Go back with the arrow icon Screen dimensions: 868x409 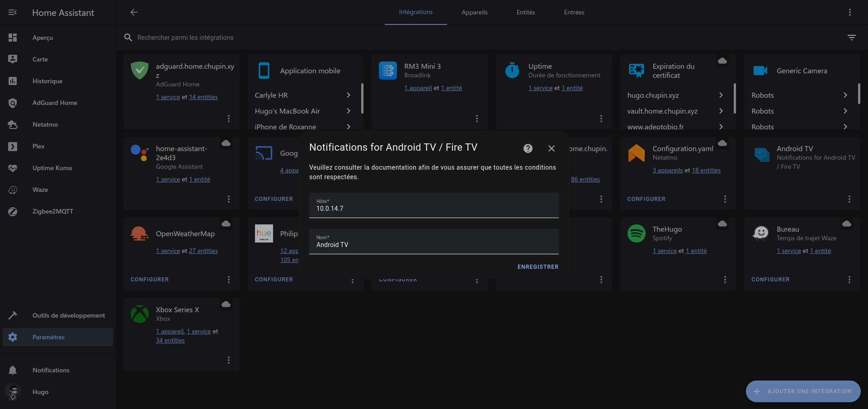click(134, 12)
